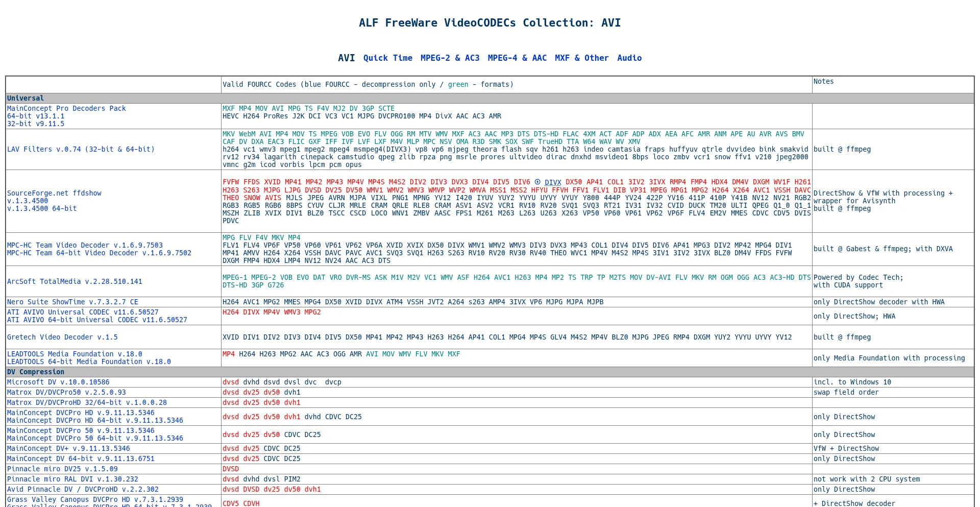The width and height of the screenshot is (980, 507).
Task: Open MainConcept DV 64-bit v.9.11.13.6751
Action: coord(81,458)
